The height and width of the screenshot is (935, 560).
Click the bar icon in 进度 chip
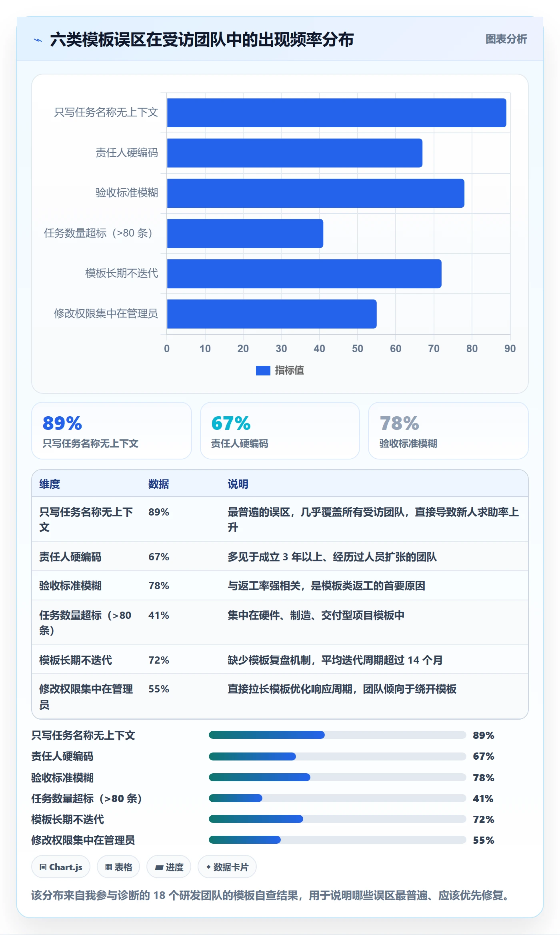pos(159,868)
